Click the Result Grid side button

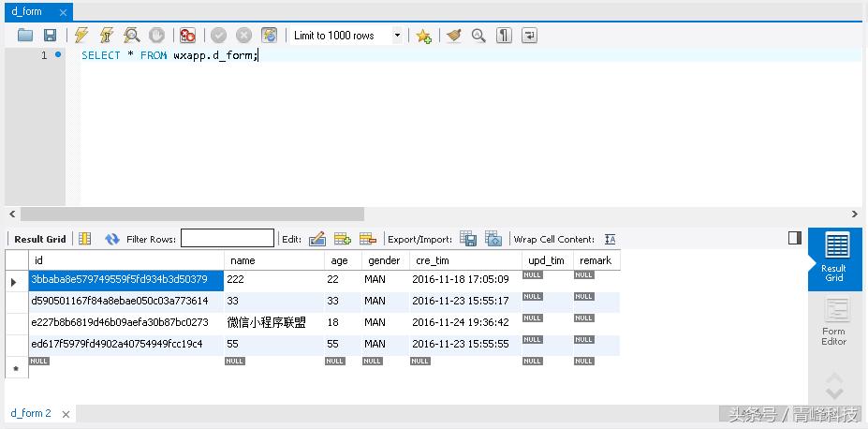(833, 258)
